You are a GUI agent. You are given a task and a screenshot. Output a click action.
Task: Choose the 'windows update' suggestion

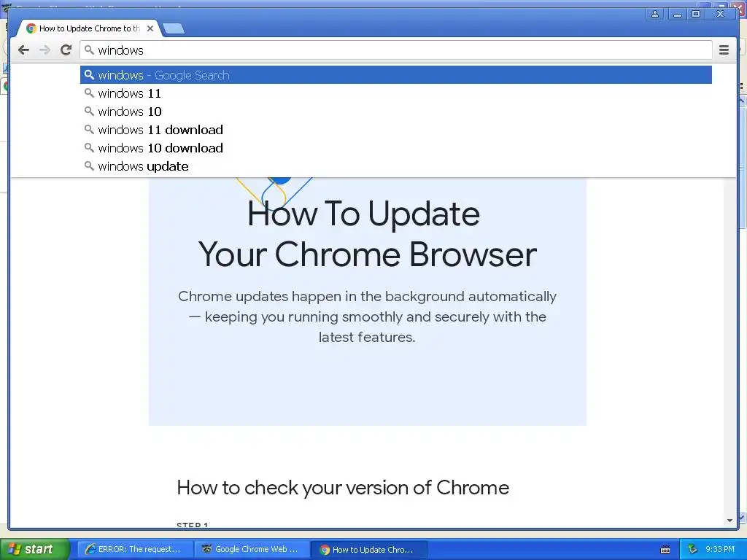click(x=396, y=166)
